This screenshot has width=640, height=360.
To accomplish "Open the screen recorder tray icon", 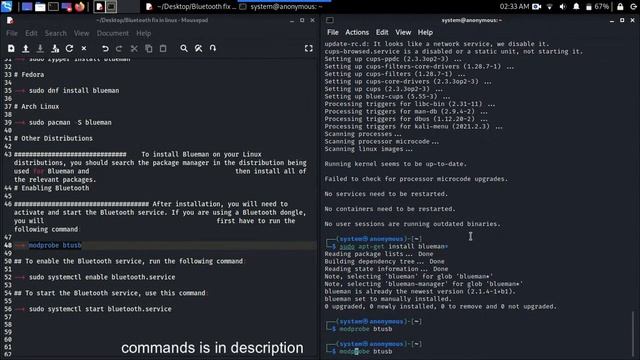I will click(536, 7).
